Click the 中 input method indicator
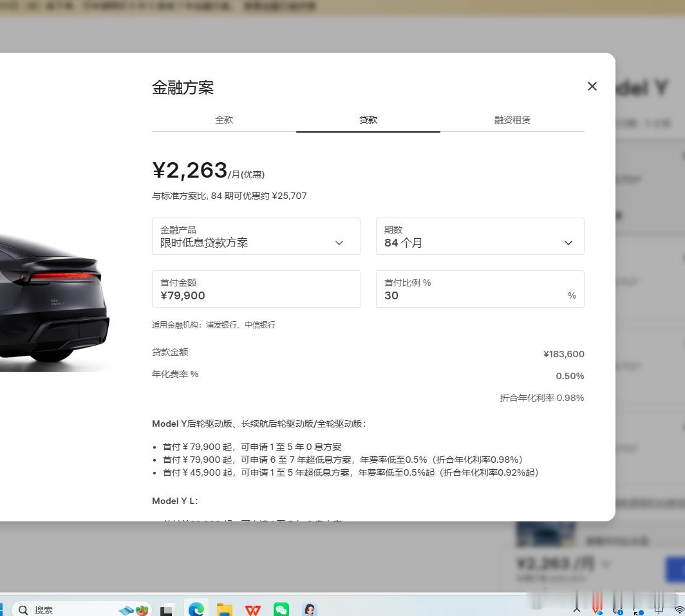The height and width of the screenshot is (616, 685). tap(659, 610)
